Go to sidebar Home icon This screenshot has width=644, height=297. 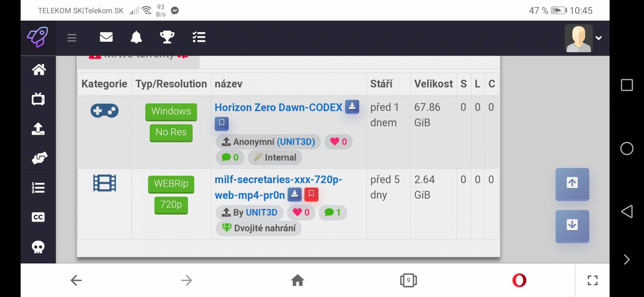[39, 70]
